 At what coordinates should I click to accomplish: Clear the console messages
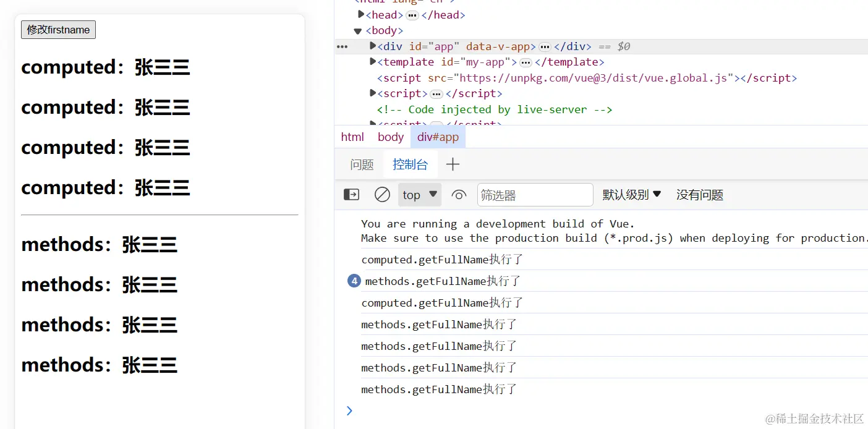click(x=382, y=194)
